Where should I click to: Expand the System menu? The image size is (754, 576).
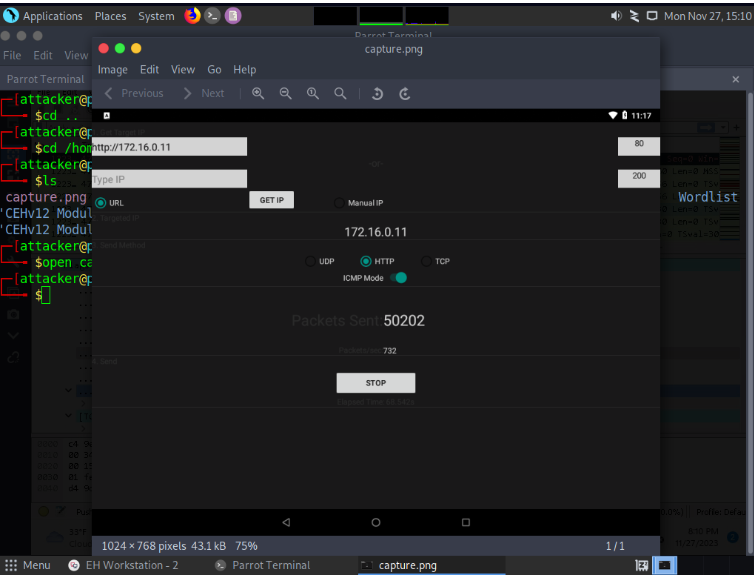(156, 16)
